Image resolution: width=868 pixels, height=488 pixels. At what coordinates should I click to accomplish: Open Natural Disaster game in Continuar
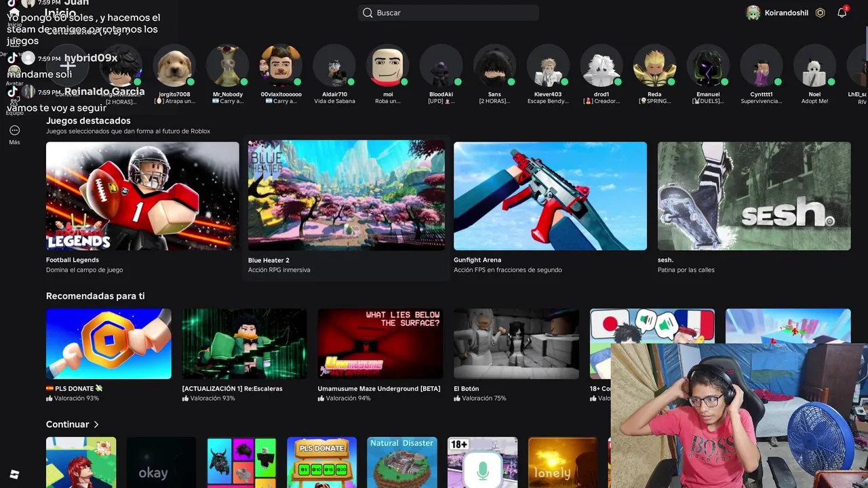pos(401,462)
